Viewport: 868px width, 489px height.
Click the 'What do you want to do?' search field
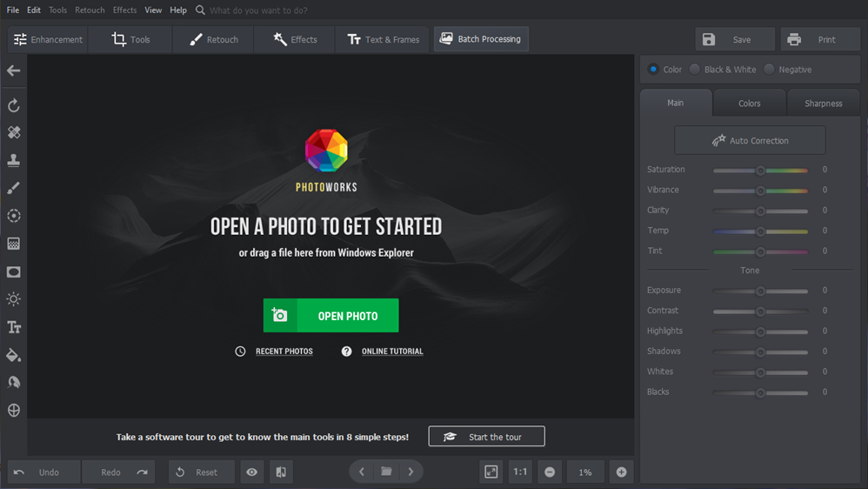tap(258, 10)
